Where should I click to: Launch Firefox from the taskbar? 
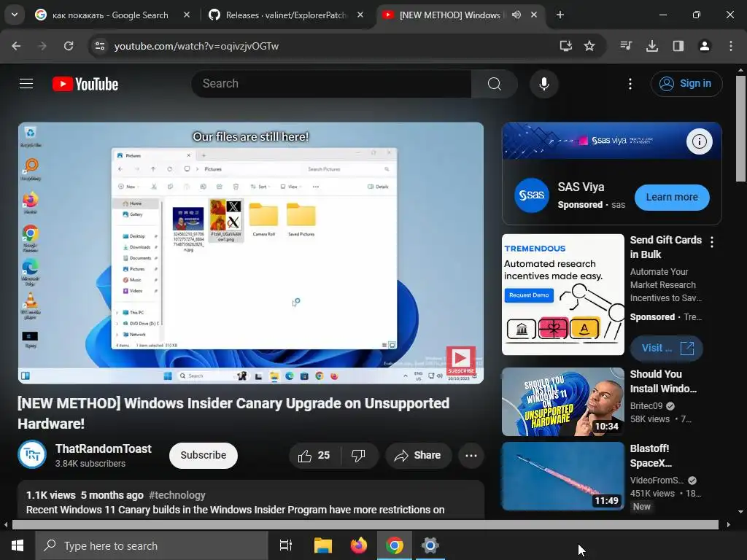tap(359, 545)
